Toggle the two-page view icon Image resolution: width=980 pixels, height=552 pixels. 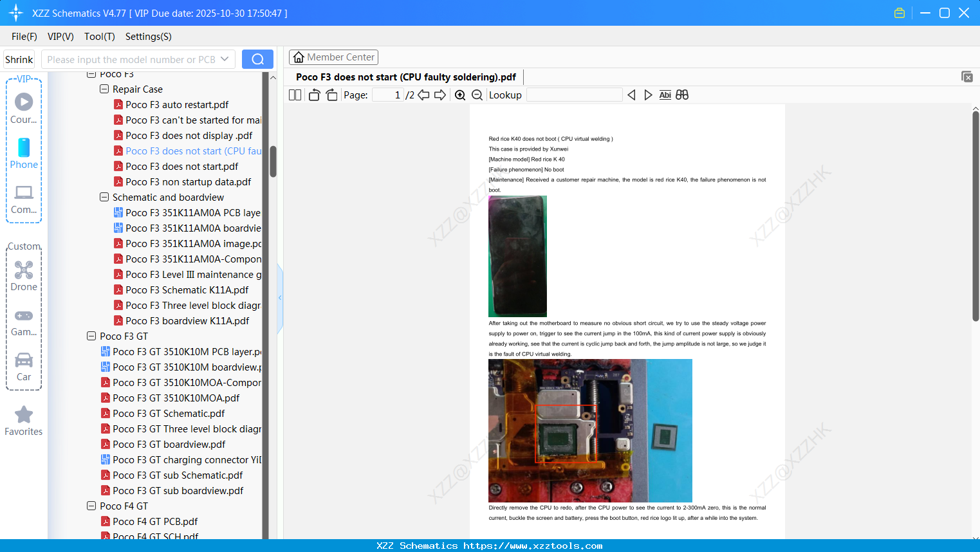(x=295, y=95)
